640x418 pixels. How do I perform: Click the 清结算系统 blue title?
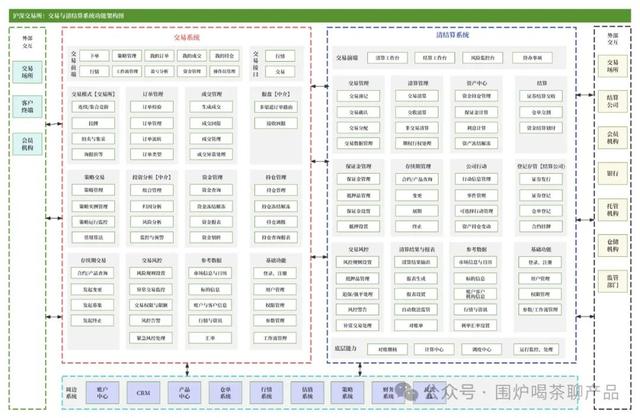(x=452, y=35)
